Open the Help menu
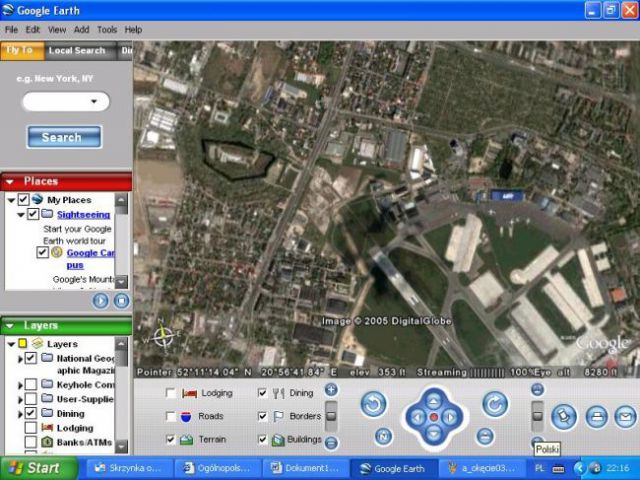Screen dimensions: 640x480 [133, 29]
